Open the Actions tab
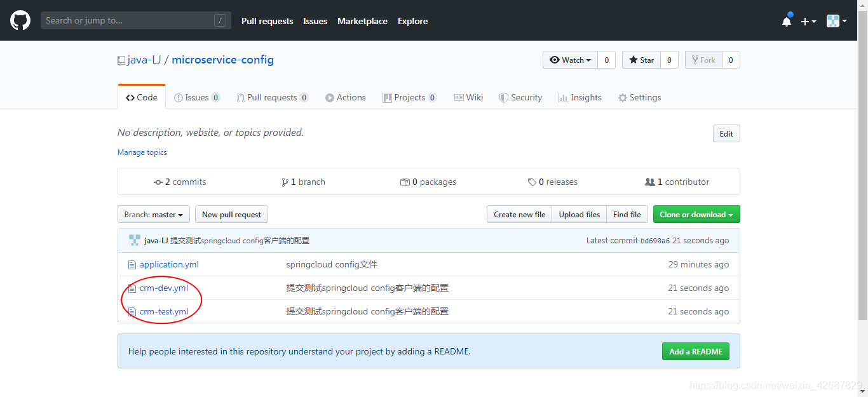This screenshot has width=868, height=397. (346, 97)
